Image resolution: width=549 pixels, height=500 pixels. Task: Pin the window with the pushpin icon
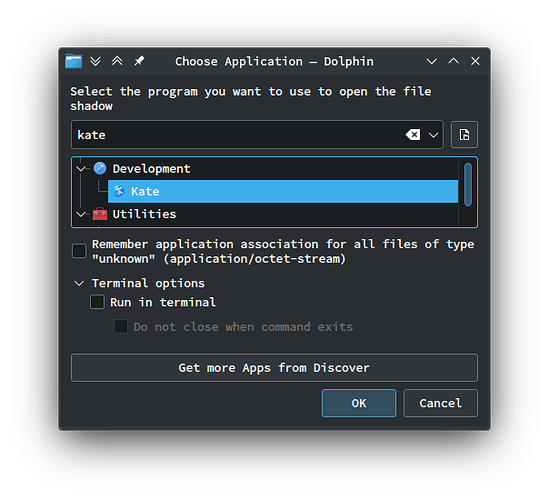tap(139, 61)
